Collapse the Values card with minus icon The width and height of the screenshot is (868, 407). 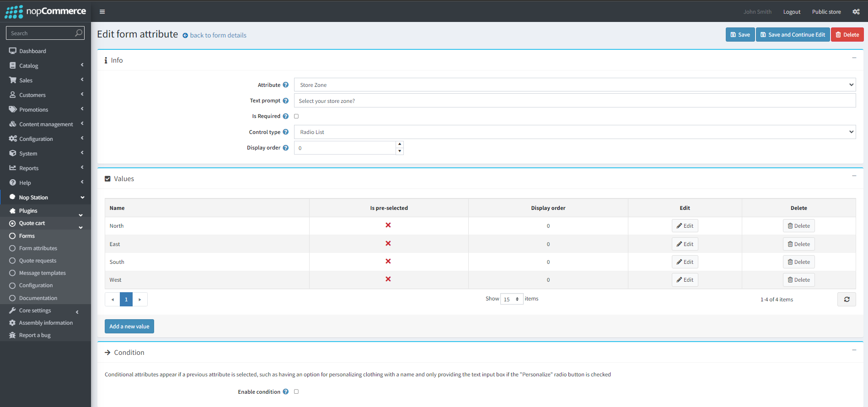click(x=854, y=176)
